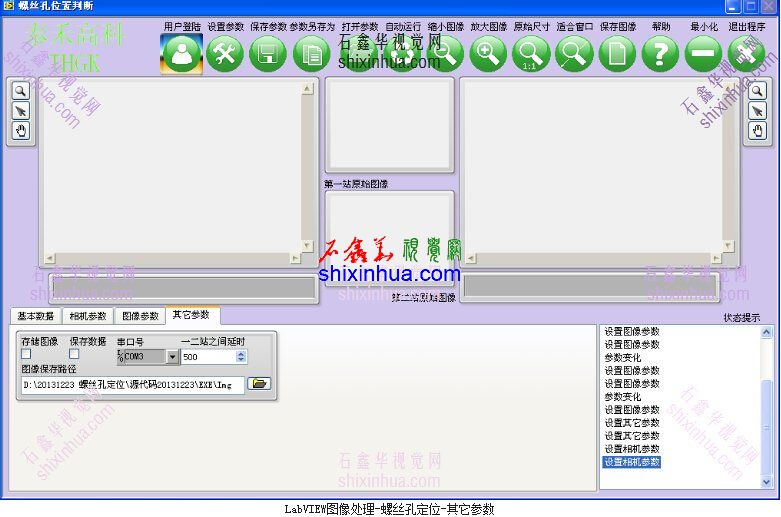Viewport: 781px width, 517px height.
Task: Click the 保存参数 save parameters icon
Action: (268, 54)
